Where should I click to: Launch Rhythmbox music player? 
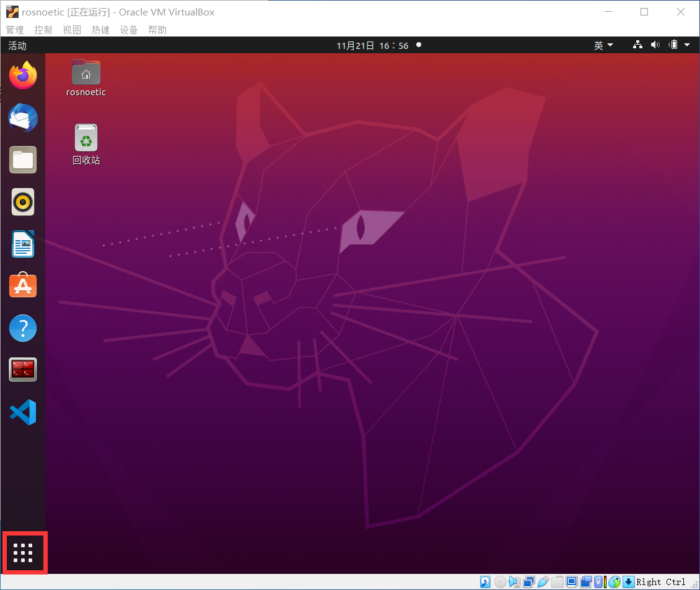(x=23, y=202)
